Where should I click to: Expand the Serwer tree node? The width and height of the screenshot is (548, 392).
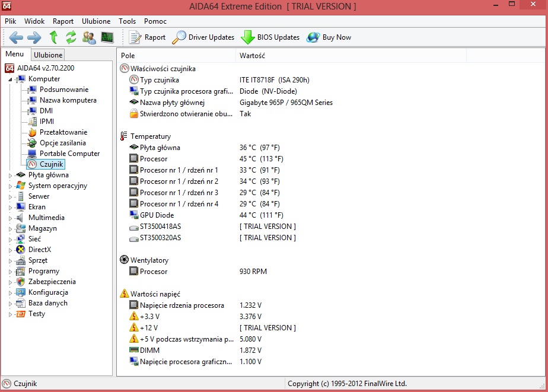[x=10, y=197]
